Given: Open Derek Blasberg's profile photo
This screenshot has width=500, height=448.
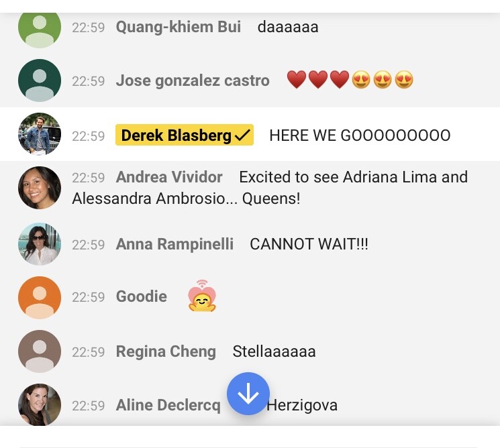Looking at the screenshot, I should (x=40, y=134).
